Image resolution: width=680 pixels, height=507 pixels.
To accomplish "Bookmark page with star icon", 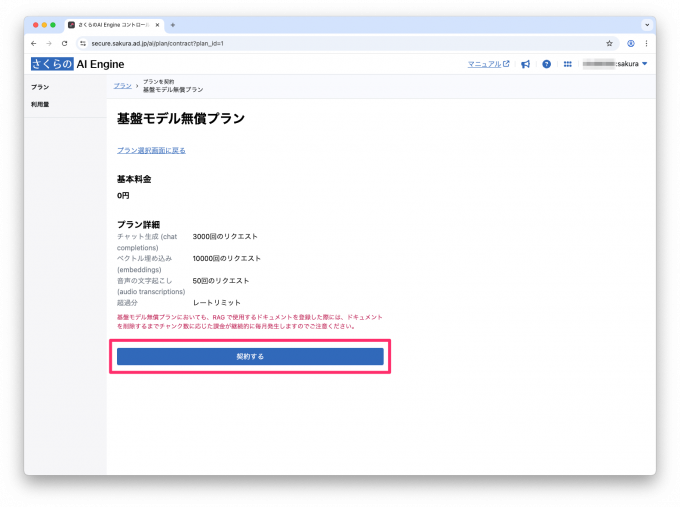I will tap(609, 43).
